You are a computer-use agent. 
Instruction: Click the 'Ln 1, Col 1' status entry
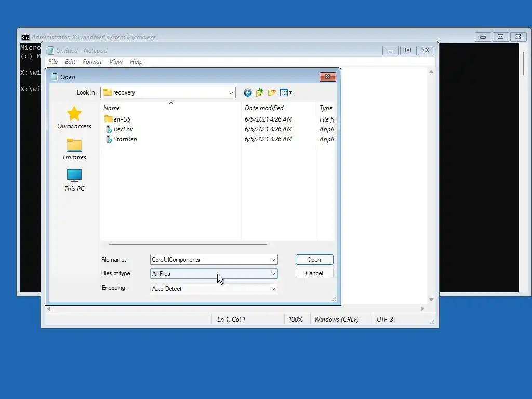[x=231, y=320]
